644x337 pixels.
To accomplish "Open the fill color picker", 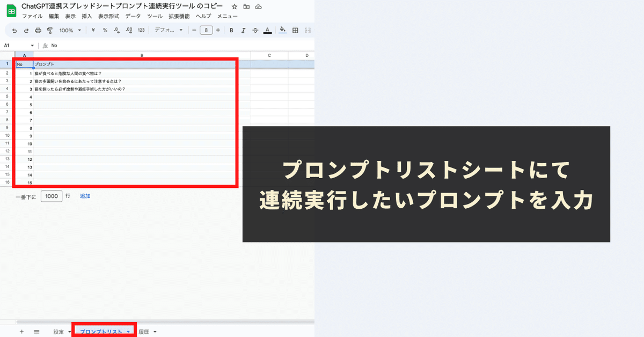I will pos(283,31).
